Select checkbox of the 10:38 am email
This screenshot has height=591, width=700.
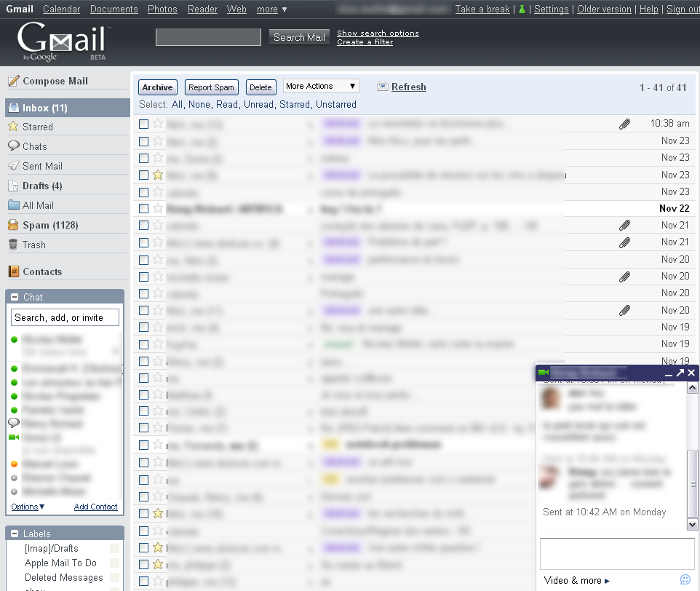coord(144,124)
